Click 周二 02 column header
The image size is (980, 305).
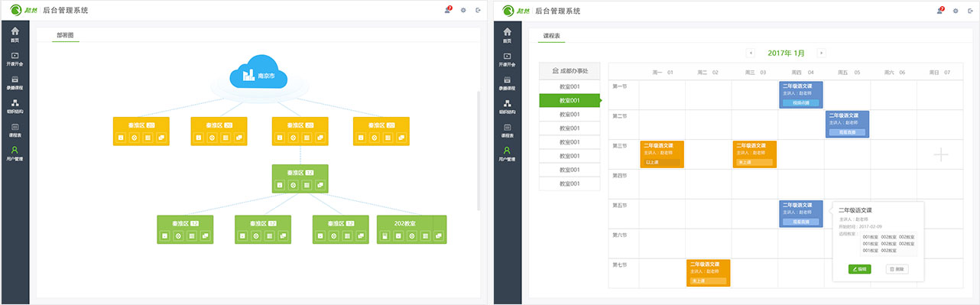click(x=708, y=73)
